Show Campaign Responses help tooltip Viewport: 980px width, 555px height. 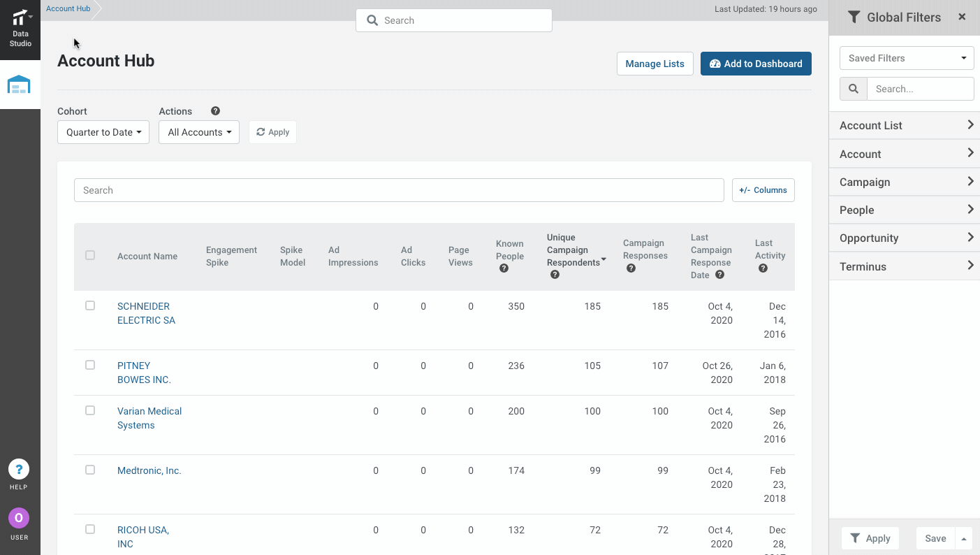point(631,268)
